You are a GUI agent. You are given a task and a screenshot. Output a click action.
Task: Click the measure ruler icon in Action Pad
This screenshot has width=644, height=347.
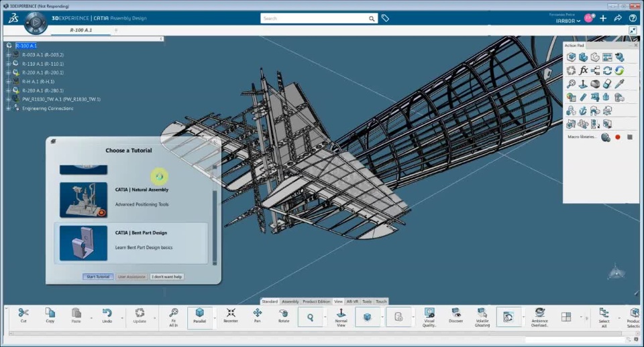click(x=583, y=97)
